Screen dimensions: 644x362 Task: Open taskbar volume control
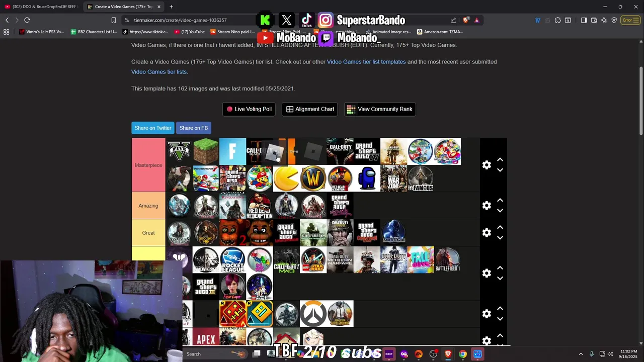pos(610,354)
